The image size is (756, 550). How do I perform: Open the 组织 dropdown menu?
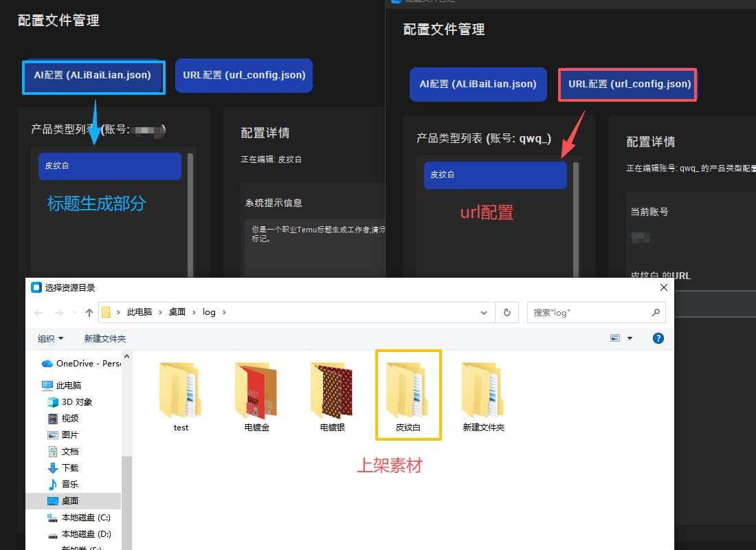[50, 338]
